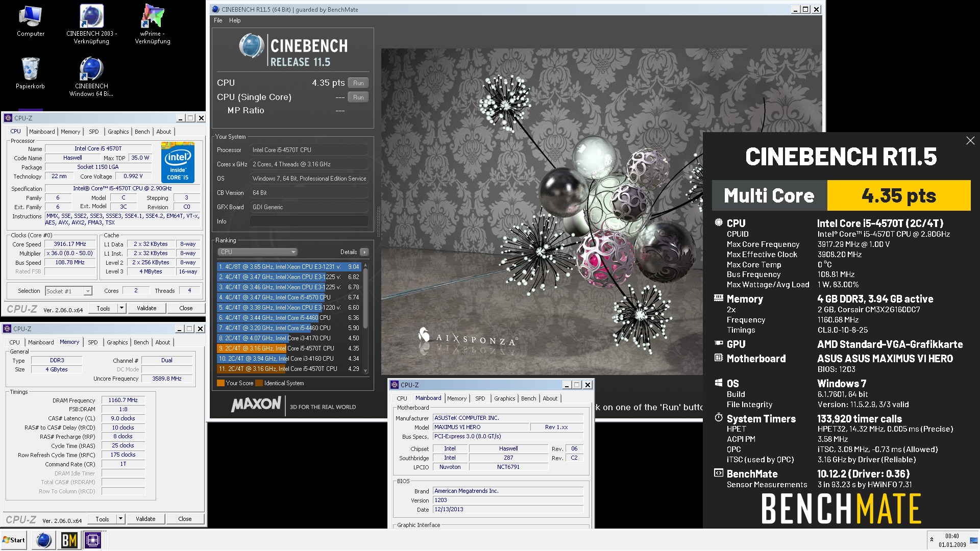Select ranking row 9 i5-4570T scoring 4.35
Screen dimensions: 980x551
(289, 348)
